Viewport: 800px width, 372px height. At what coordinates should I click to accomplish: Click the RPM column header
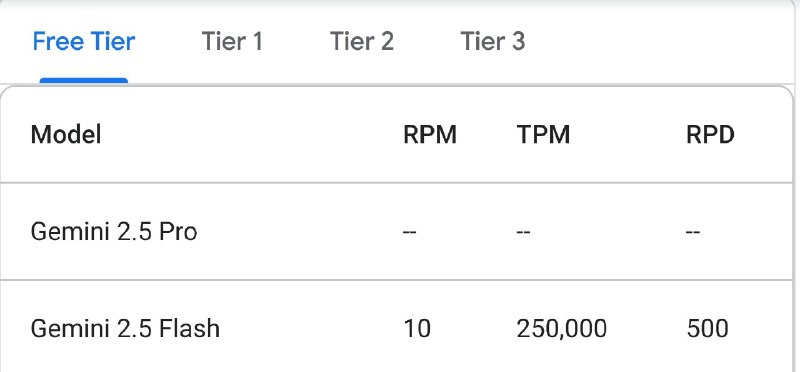click(430, 135)
